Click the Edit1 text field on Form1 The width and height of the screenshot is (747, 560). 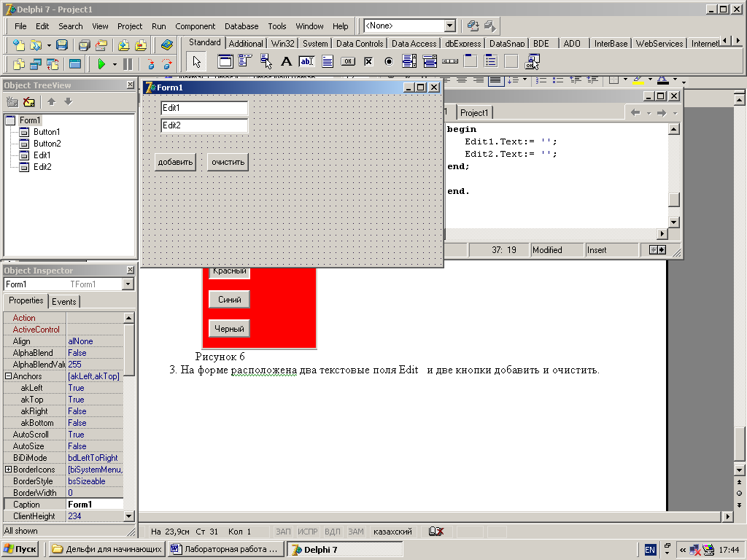[x=204, y=108]
